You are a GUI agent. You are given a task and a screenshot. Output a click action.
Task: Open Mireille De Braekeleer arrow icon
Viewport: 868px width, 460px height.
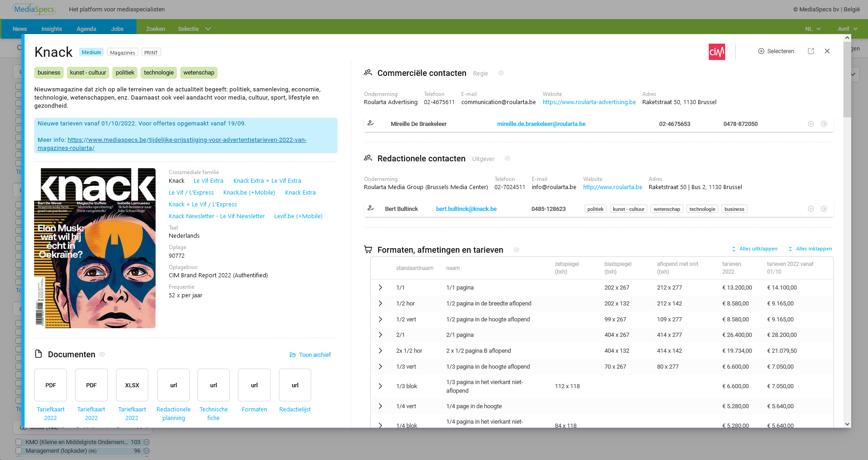click(824, 124)
